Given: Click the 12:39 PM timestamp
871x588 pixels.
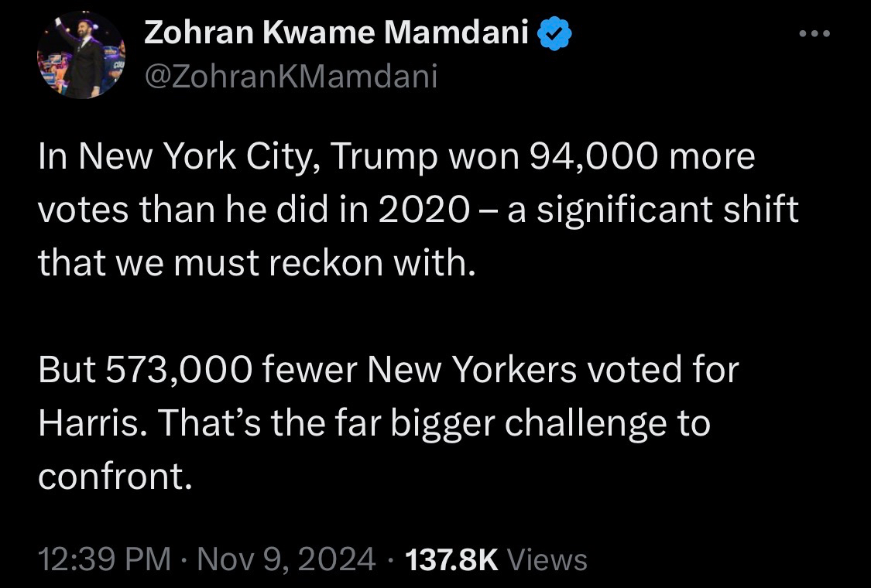Looking at the screenshot, I should pos(104,559).
